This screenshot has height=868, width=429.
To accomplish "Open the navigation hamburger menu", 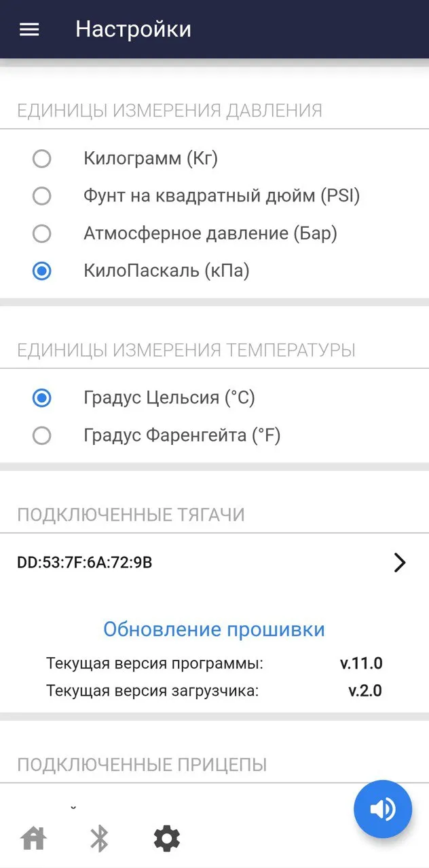I will (x=29, y=29).
